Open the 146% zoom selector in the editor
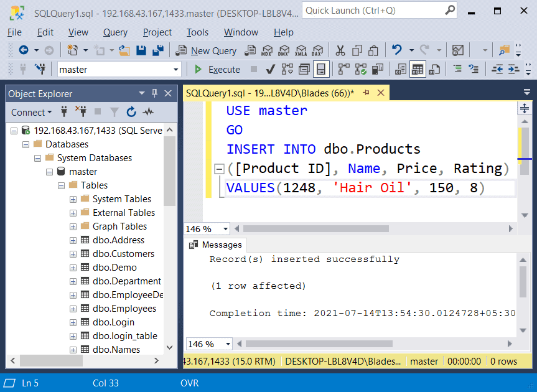The height and width of the screenshot is (392, 537). (x=206, y=228)
